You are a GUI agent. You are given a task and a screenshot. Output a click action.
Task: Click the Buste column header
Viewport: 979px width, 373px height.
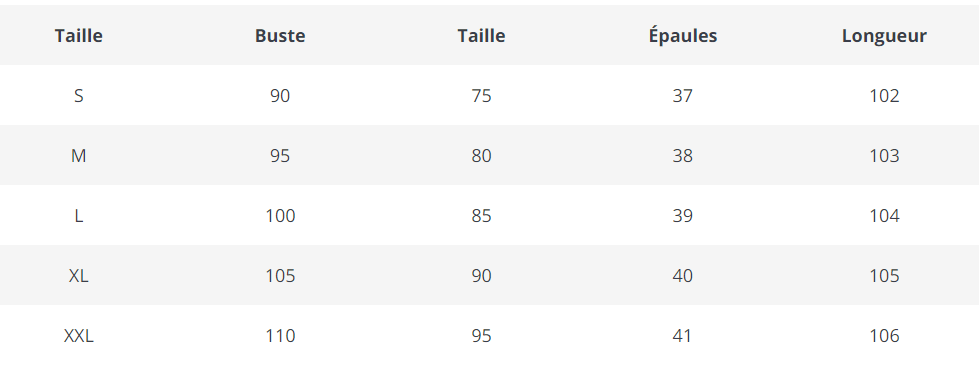click(x=280, y=36)
